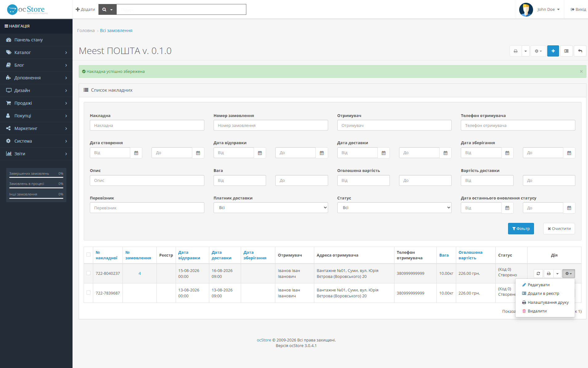Screen dimensions: 588x368
Task: Click the НАВІГАЦІЯ hamburger menu header
Action: point(36,26)
